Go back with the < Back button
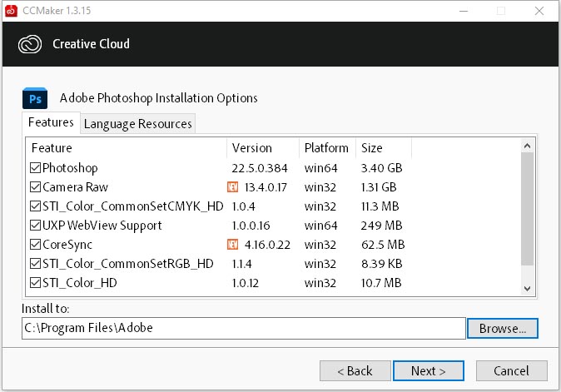The image size is (561, 392). 355,371
